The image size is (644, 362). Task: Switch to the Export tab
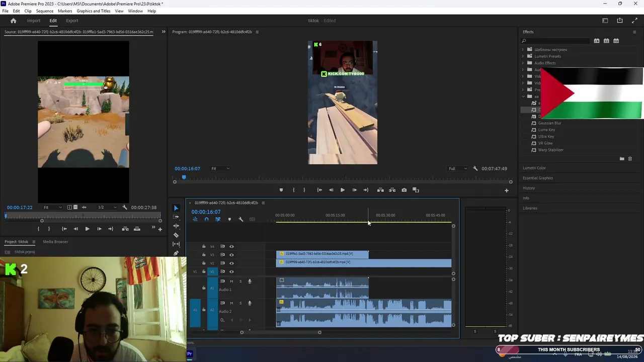click(72, 21)
